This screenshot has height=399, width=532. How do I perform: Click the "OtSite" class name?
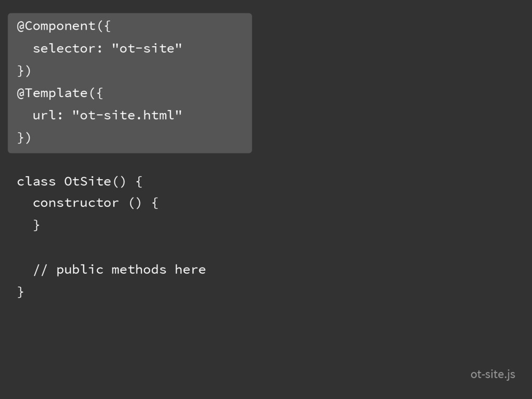click(87, 181)
